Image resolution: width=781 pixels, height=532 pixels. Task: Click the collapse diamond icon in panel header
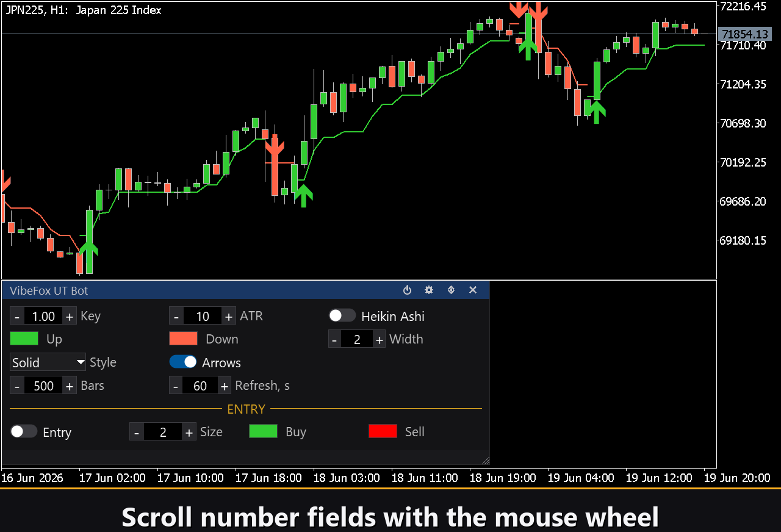tap(451, 290)
